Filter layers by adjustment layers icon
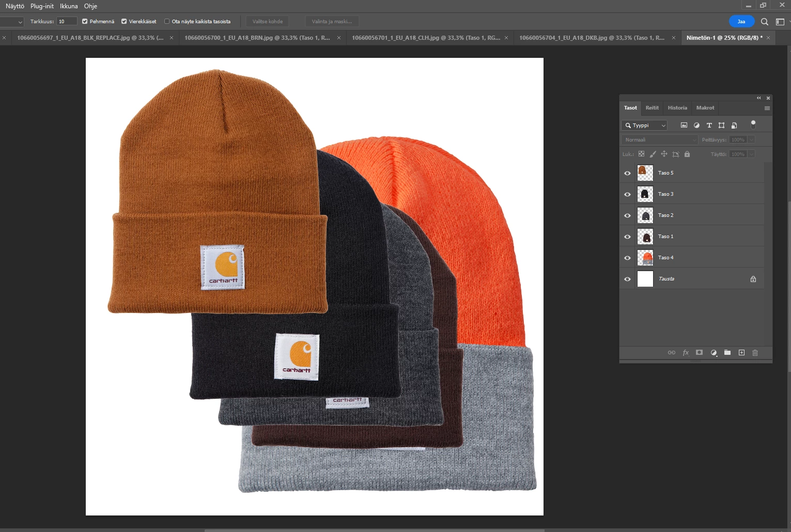Viewport: 791px width, 532px height. (x=696, y=125)
